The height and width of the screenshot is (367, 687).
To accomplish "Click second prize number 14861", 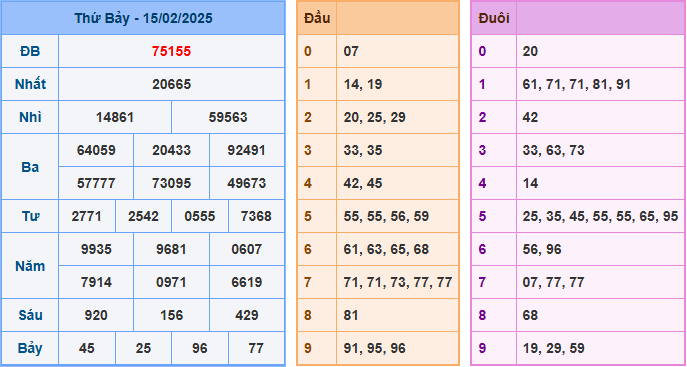I will coord(115,117).
